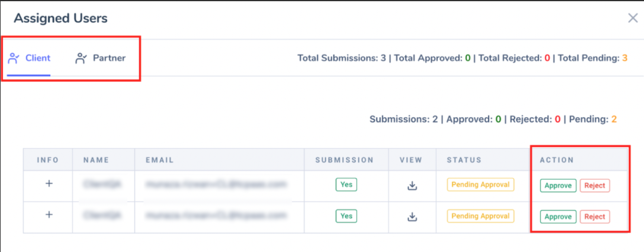This screenshot has height=252, width=644.
Task: Click the SUBMISSION column header
Action: pyautogui.click(x=344, y=160)
